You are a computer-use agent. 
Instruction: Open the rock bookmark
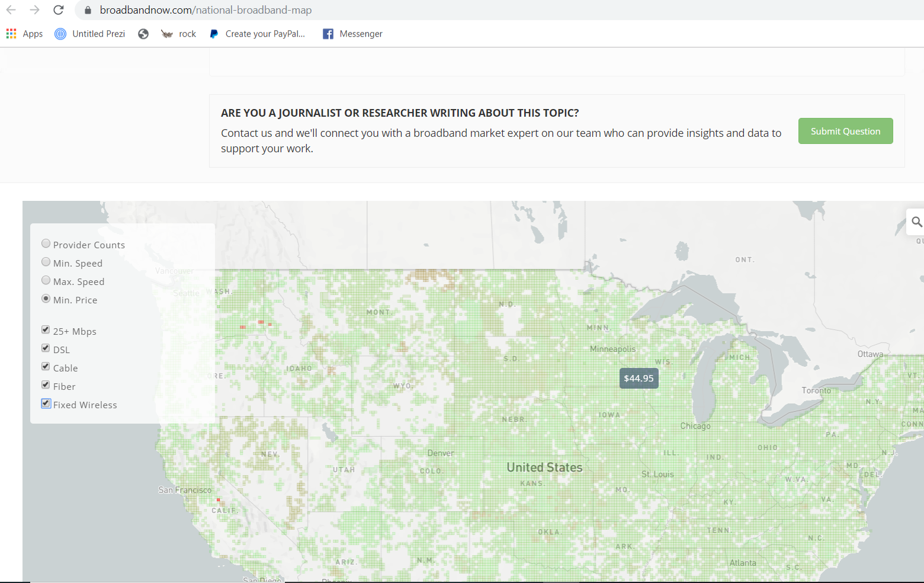coord(179,34)
